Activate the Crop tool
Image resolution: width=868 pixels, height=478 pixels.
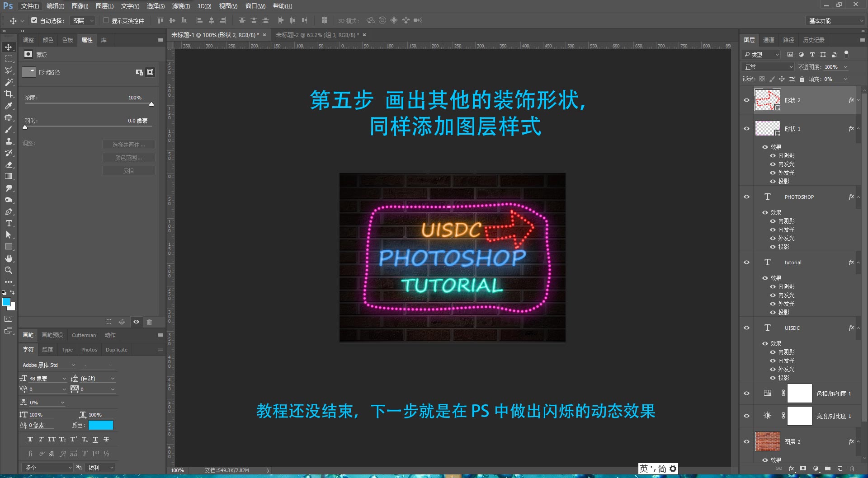coord(9,94)
